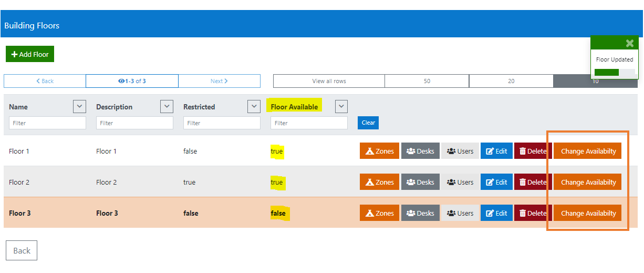The image size is (644, 273).
Task: Click the Description filter input field
Action: point(134,123)
